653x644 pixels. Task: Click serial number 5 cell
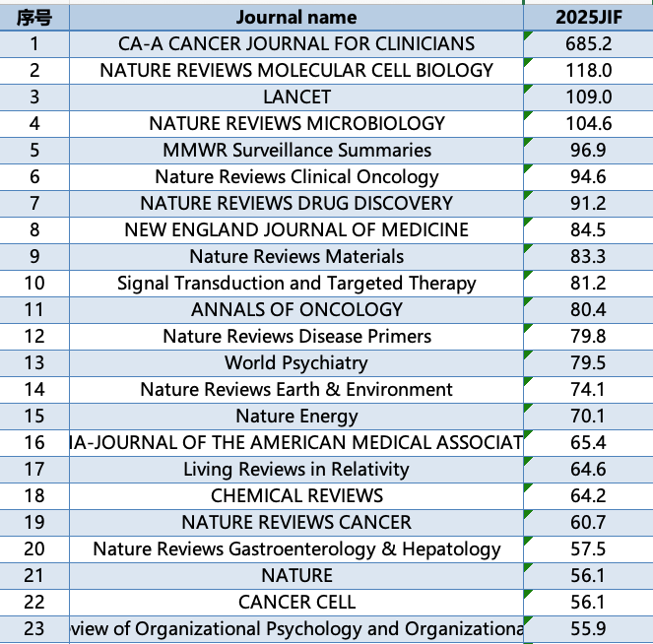tap(34, 151)
